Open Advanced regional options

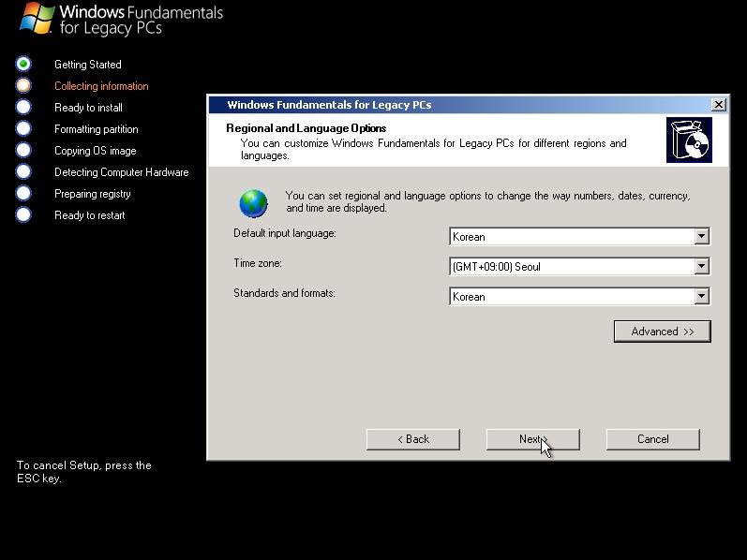(663, 332)
